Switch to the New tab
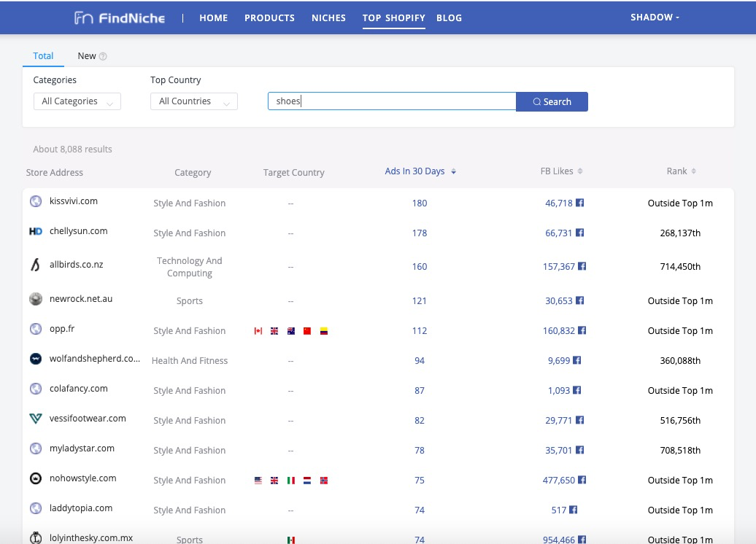Image resolution: width=756 pixels, height=544 pixels. tap(87, 56)
